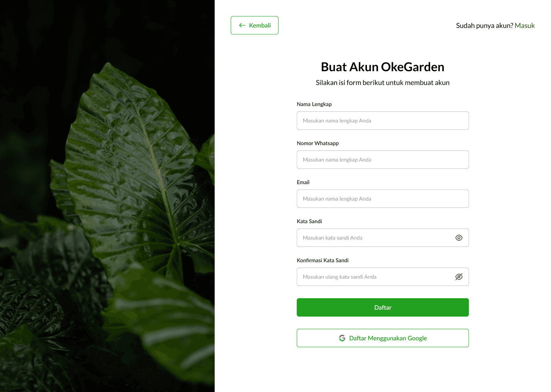Viewport: 551px width, 392px height.
Task: Click the leaf image on the left
Action: click(x=107, y=196)
